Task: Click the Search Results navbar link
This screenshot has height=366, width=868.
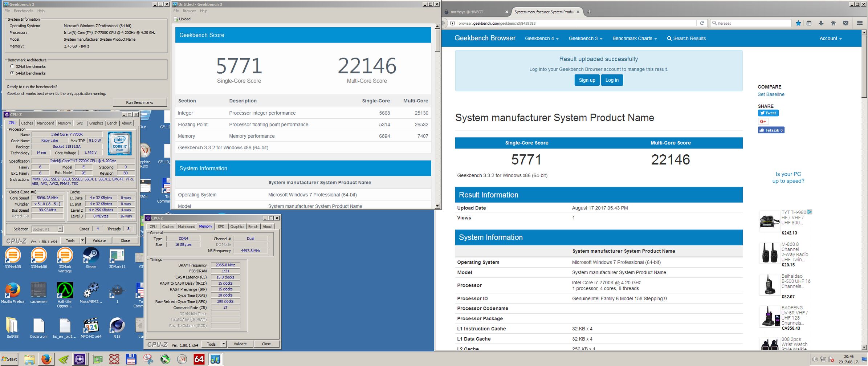Action: coord(686,38)
